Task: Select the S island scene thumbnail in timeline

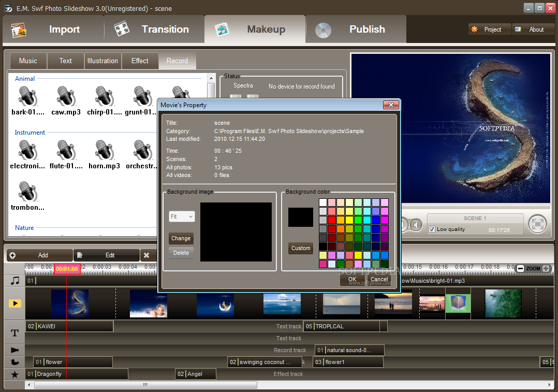Action: click(70, 303)
